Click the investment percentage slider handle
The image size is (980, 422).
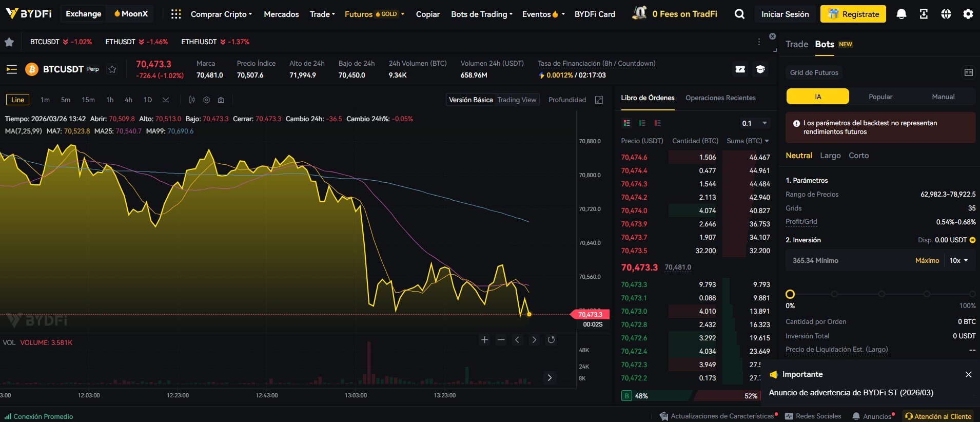[x=790, y=294]
